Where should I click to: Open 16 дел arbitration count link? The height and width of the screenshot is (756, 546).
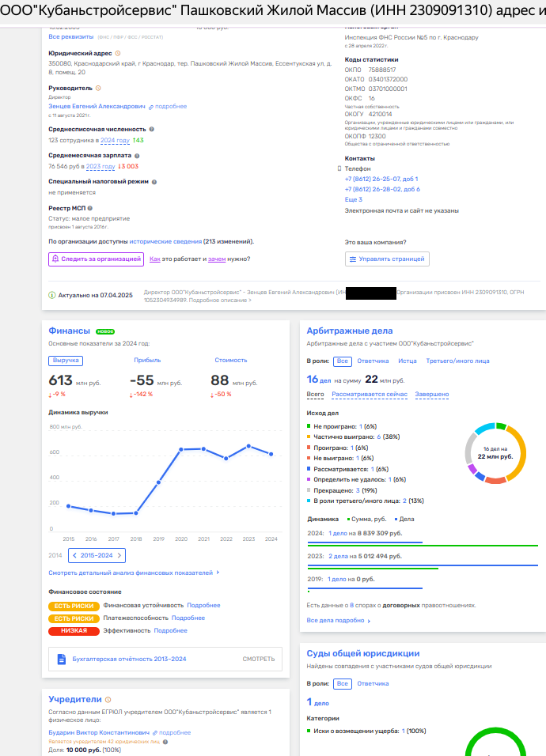point(319,380)
